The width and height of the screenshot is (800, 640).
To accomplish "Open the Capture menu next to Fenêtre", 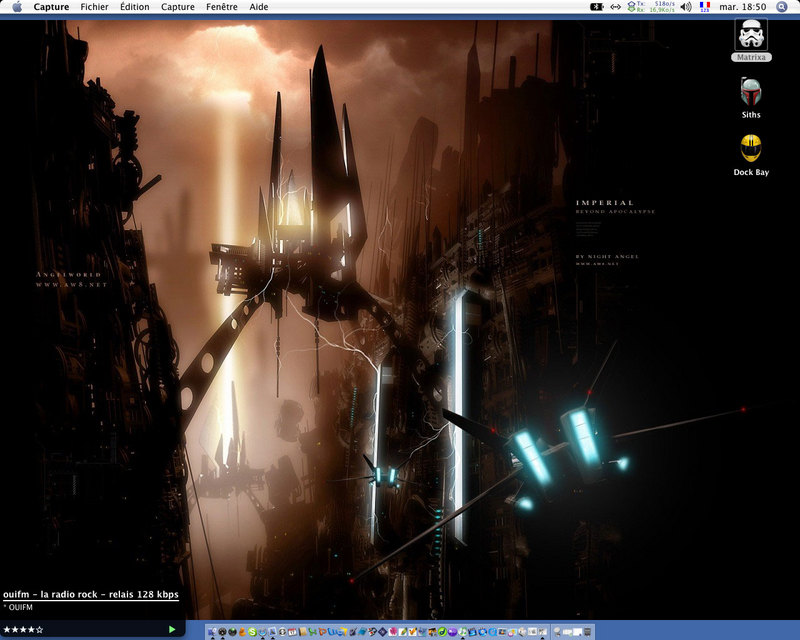I will click(178, 7).
